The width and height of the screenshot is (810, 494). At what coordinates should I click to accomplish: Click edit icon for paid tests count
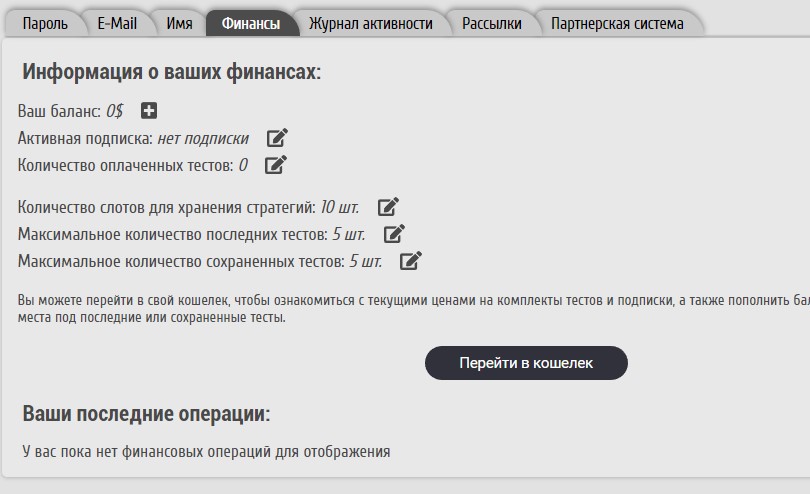275,165
